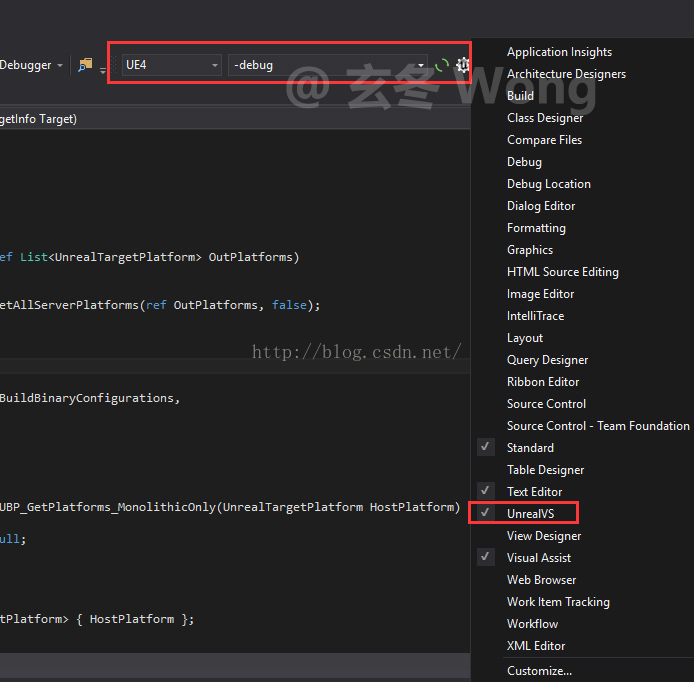Show the Class Designer toolbar
Screen dimensions: 694x682
tap(545, 118)
